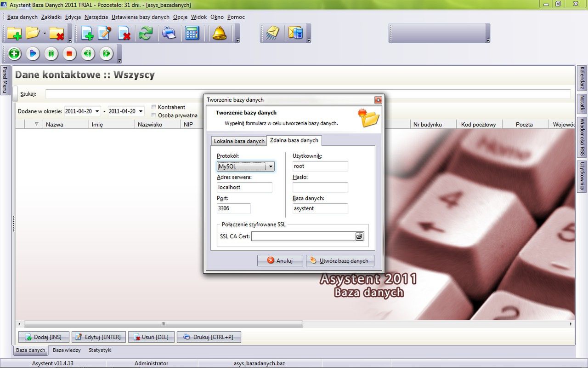
Task: Open the Zakładki menu
Action: (x=51, y=17)
